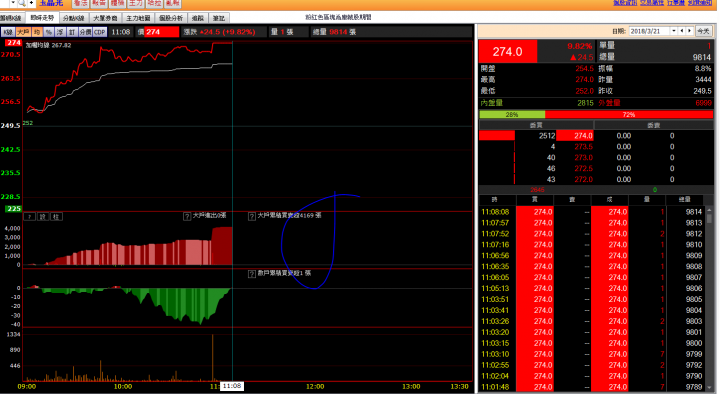Click the blue stock name link at top left

pos(51,3)
